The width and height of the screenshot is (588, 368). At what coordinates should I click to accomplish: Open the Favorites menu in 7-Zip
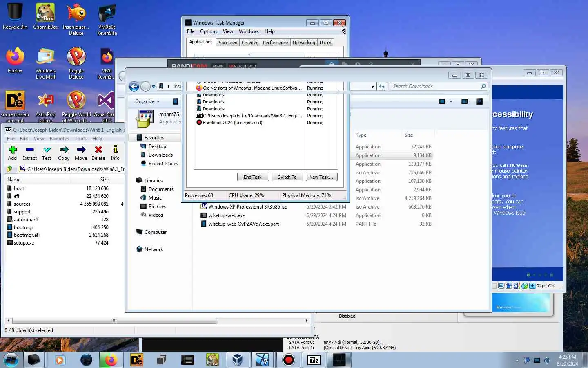coord(59,139)
